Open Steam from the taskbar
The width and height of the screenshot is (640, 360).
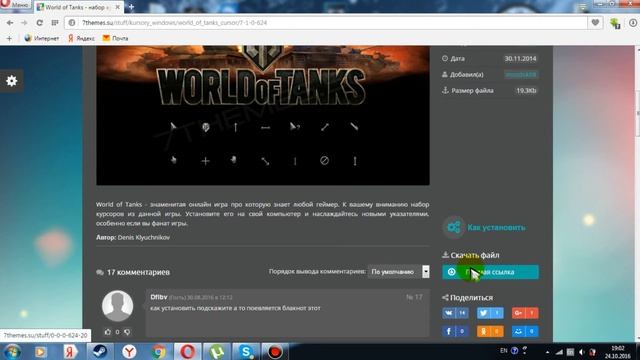100,351
